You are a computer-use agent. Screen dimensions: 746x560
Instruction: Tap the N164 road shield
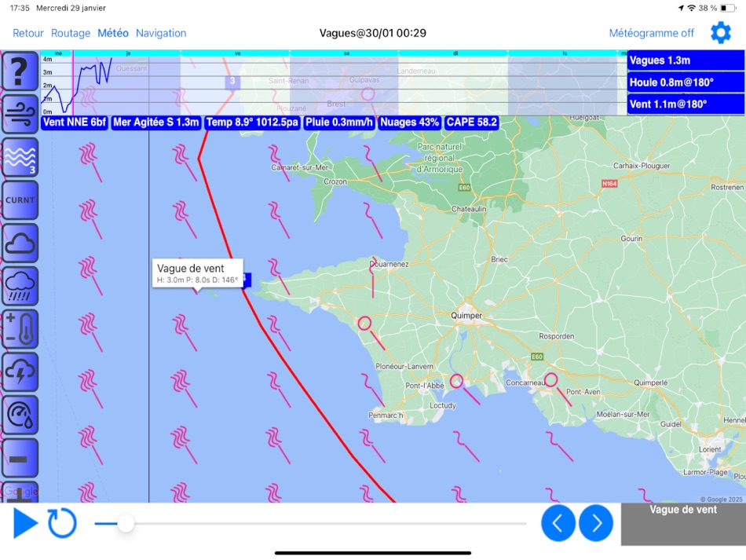click(609, 184)
